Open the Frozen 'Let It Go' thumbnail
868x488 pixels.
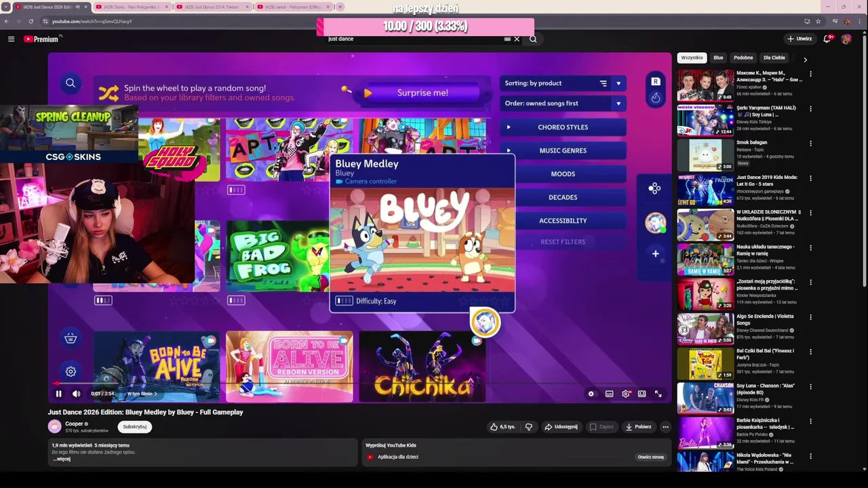click(705, 190)
